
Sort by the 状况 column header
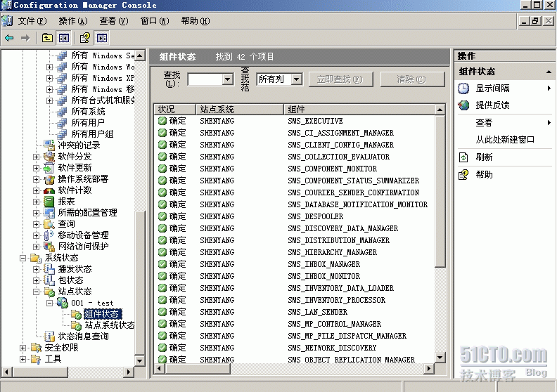175,110
